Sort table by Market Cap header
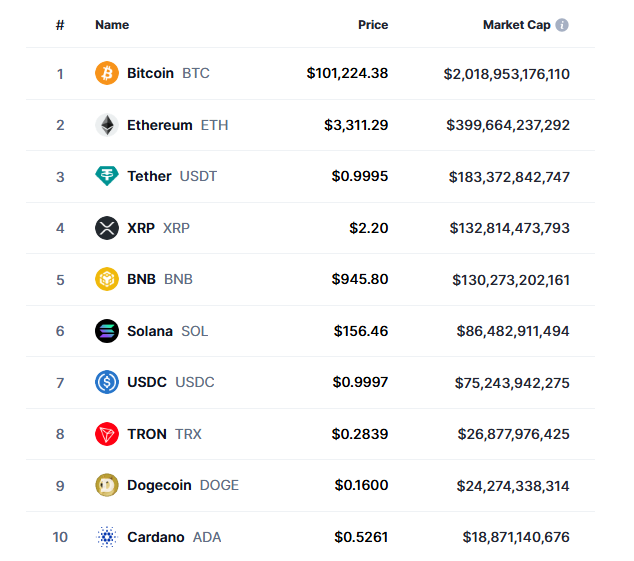 tap(516, 25)
